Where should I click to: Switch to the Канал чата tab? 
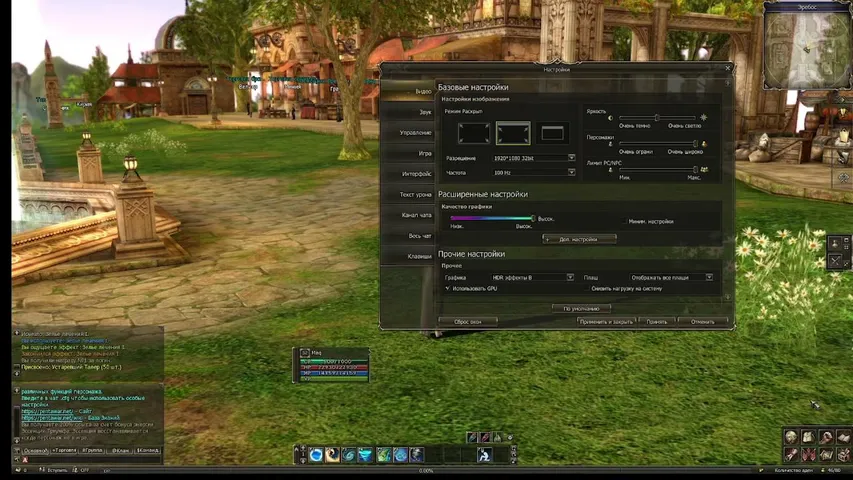(x=407, y=216)
